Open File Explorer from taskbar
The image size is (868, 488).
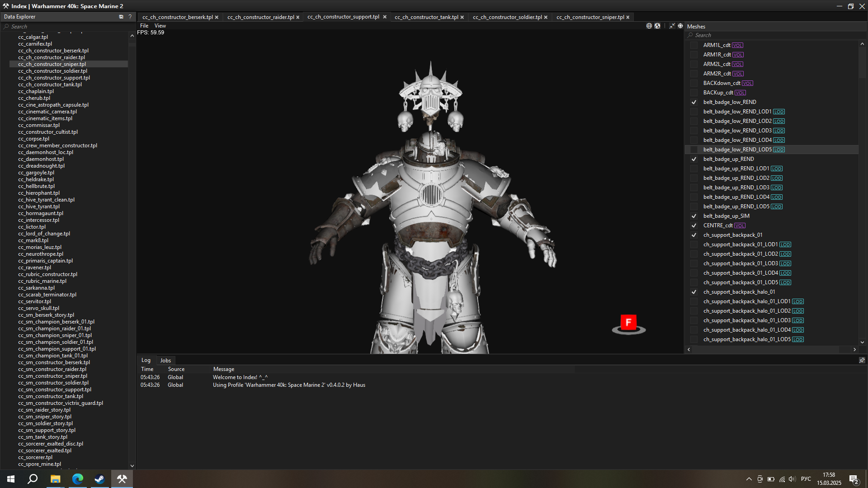[x=55, y=479]
